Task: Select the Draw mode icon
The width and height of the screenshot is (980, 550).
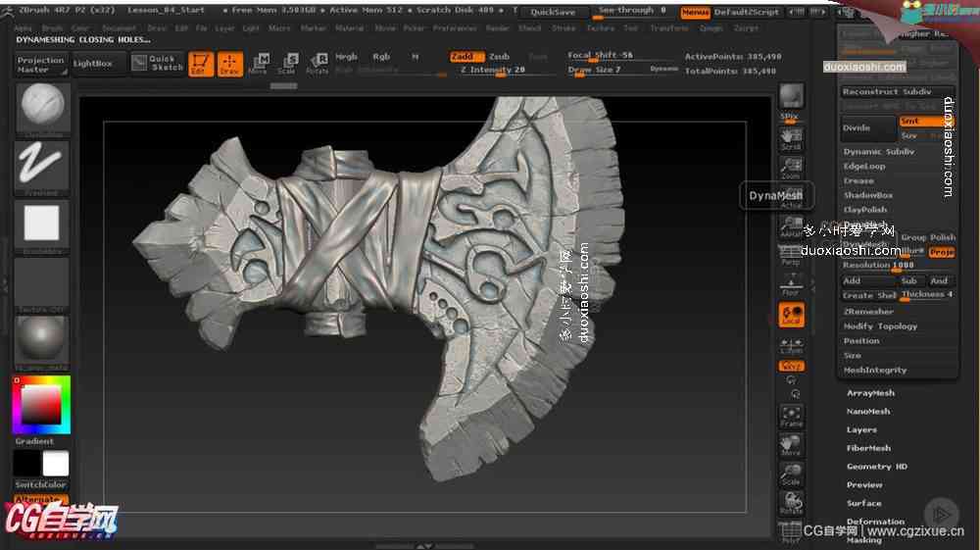Action: 229,64
